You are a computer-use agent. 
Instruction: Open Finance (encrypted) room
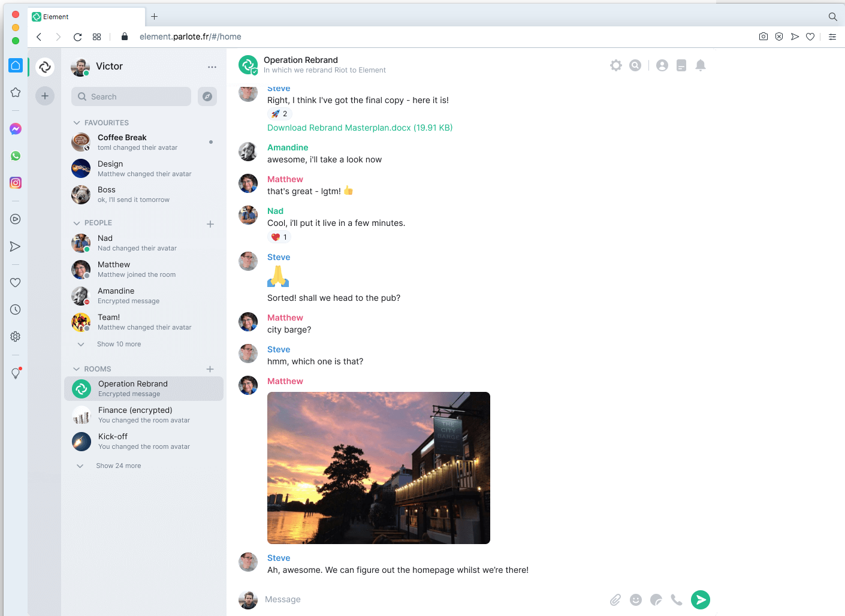pyautogui.click(x=144, y=415)
